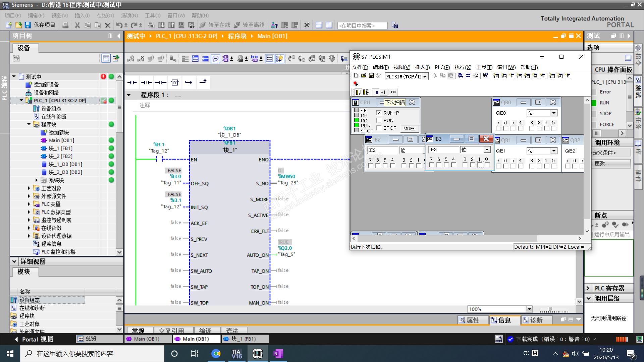This screenshot has width=644, height=362.
Task: Open the PLCSIM(TCP/IP) interface dropdown
Action: click(425, 76)
